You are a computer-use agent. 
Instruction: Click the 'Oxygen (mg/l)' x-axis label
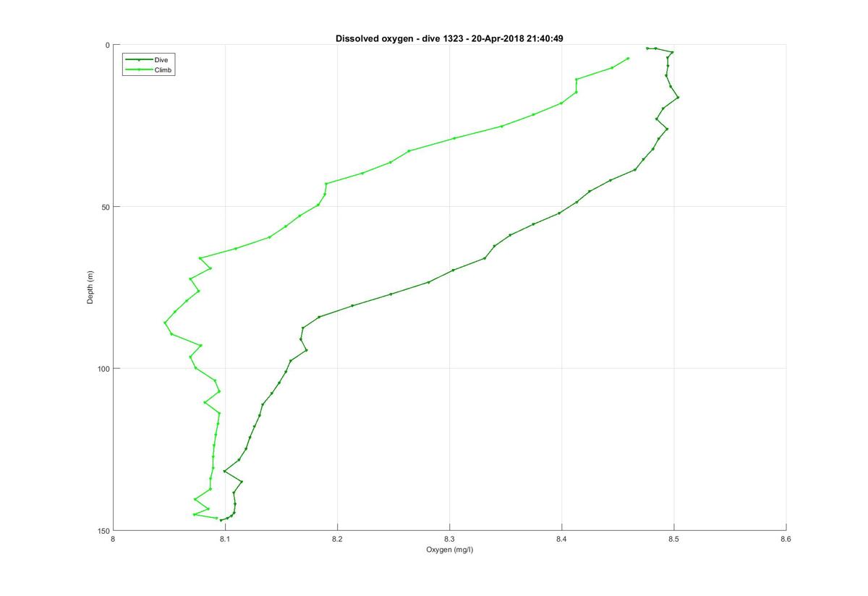(x=449, y=550)
